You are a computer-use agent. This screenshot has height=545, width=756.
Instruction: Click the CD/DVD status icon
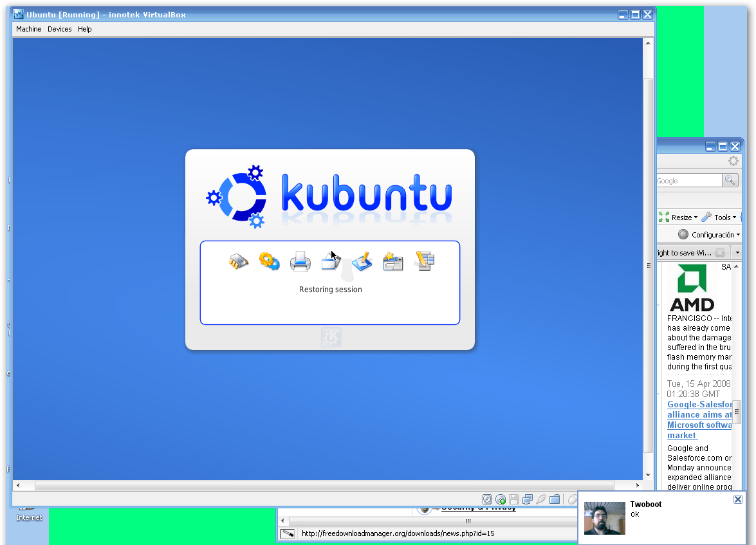coord(501,499)
